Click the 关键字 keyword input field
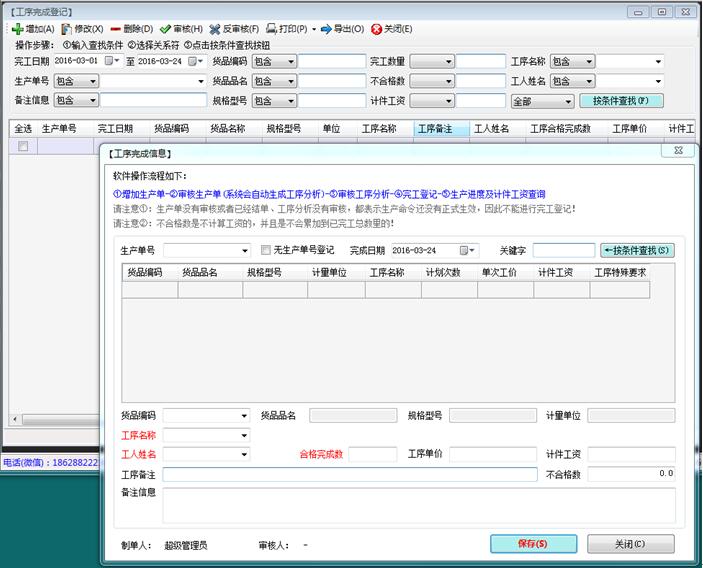The image size is (703, 568). [563, 250]
